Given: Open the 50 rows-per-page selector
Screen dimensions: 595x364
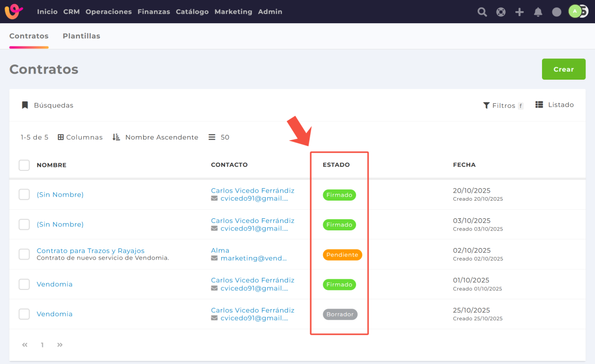Looking at the screenshot, I should pos(219,137).
